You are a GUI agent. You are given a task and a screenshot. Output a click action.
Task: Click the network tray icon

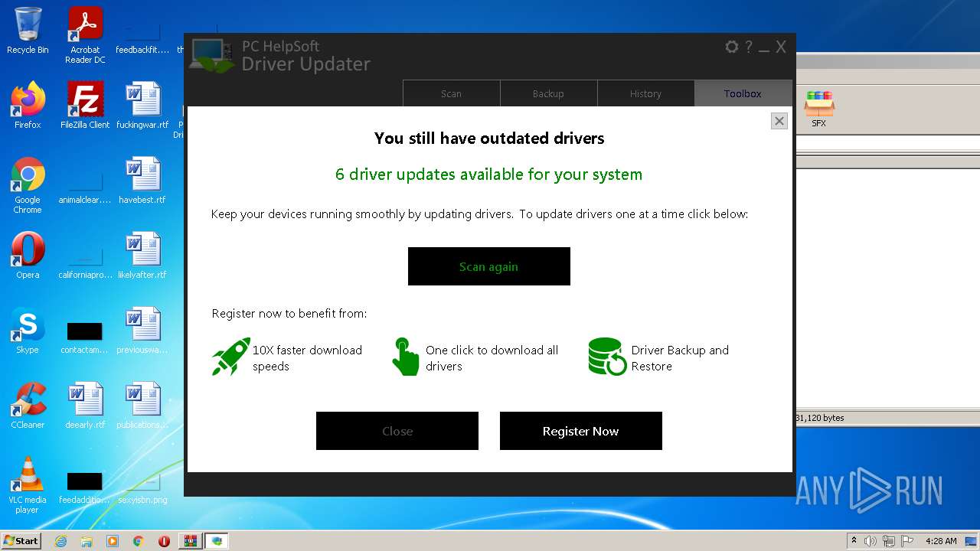889,541
